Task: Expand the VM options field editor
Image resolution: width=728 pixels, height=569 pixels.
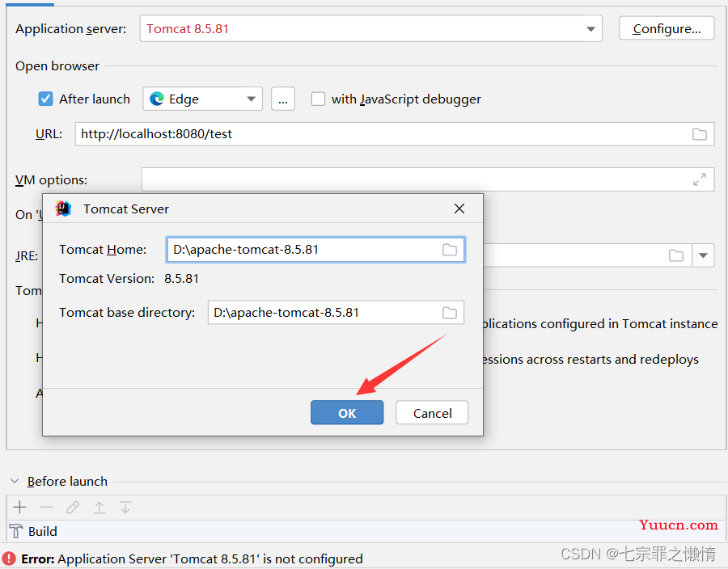Action: pyautogui.click(x=699, y=179)
